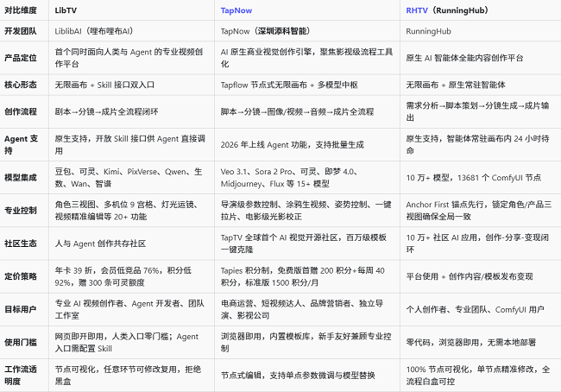Viewport: 561px width, 392px height.
Task: Click 导演级参数控制、涂鸦生视频 cell
Action: 306,211
